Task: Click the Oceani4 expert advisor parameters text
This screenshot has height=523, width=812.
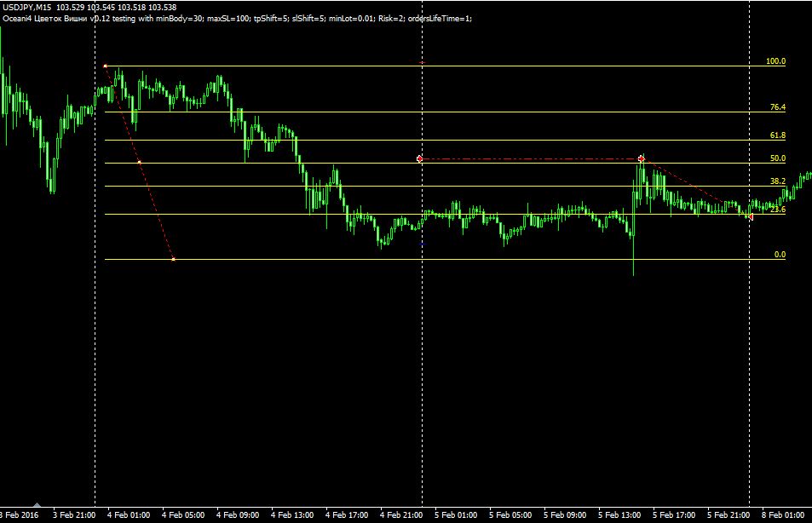Action: tap(237, 19)
